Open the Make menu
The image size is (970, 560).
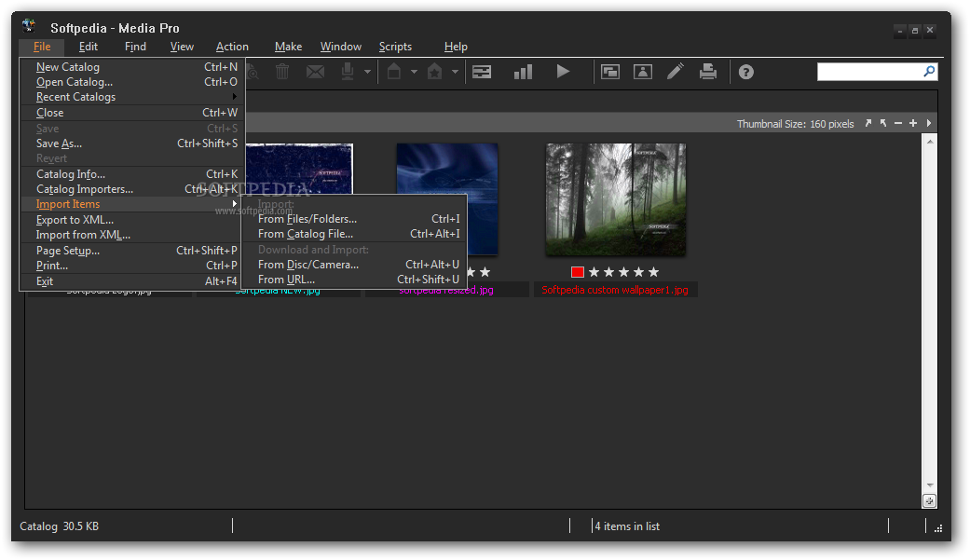click(288, 47)
